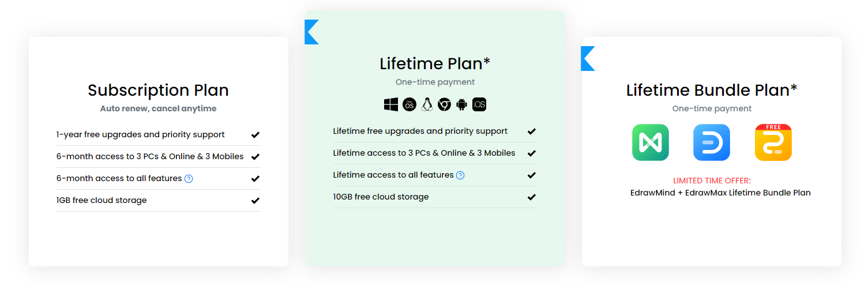868x282 pixels.
Task: Open help tooltip beside 6-month access to all features
Action: tap(189, 179)
